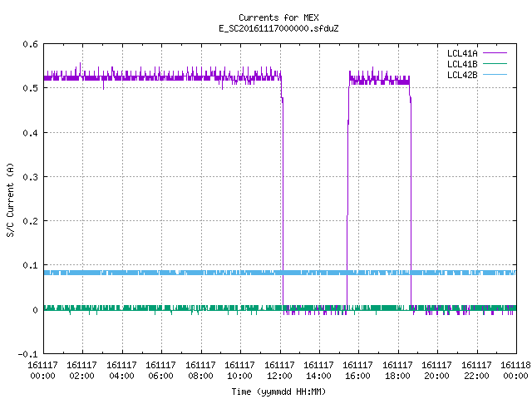
Task: Click the 161117 22:00 x-axis tick label
Action: click(476, 371)
